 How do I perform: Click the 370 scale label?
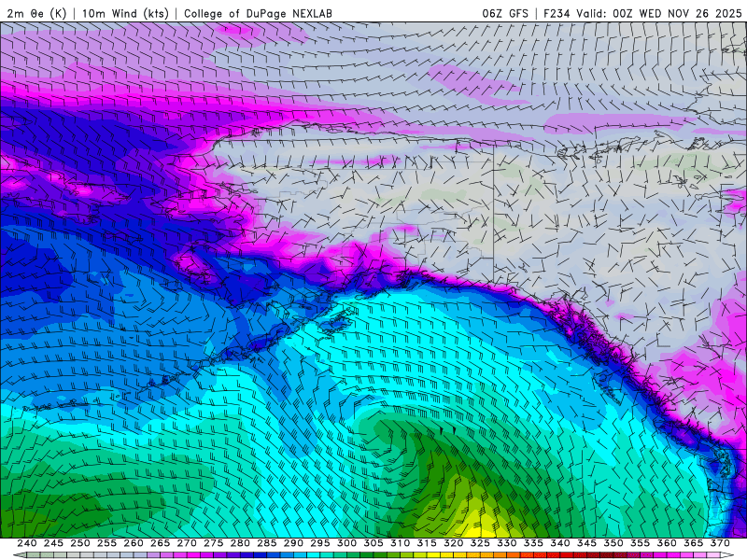coord(720,543)
